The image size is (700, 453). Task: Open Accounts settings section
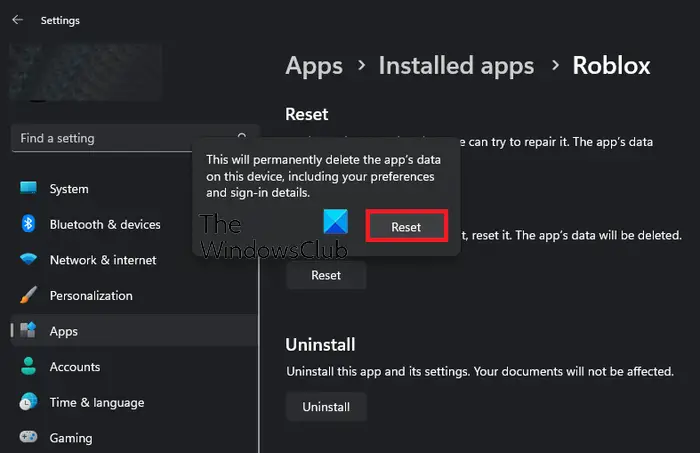tap(75, 367)
